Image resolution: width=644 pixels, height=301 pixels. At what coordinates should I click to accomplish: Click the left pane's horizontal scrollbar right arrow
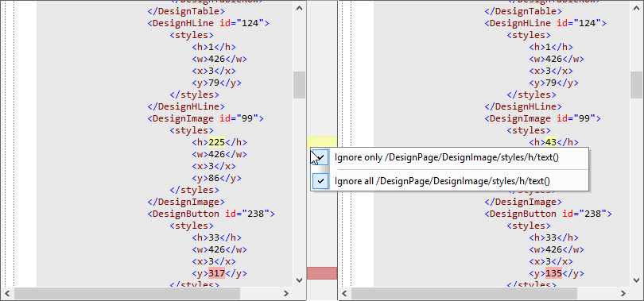(286, 293)
